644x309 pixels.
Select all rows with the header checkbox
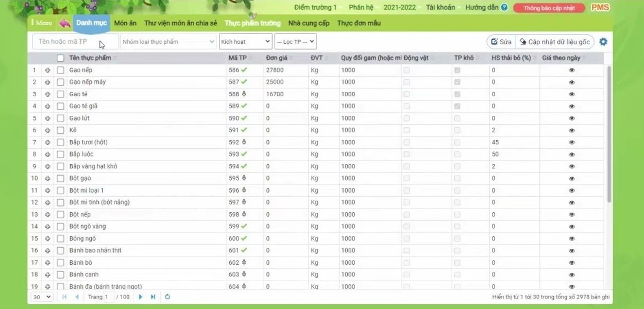[x=61, y=58]
